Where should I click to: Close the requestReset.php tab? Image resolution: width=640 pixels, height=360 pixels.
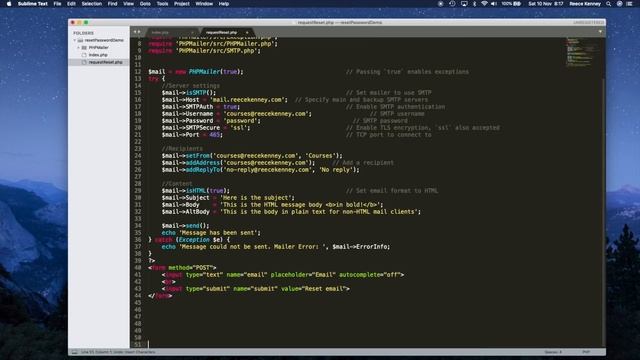(x=247, y=32)
